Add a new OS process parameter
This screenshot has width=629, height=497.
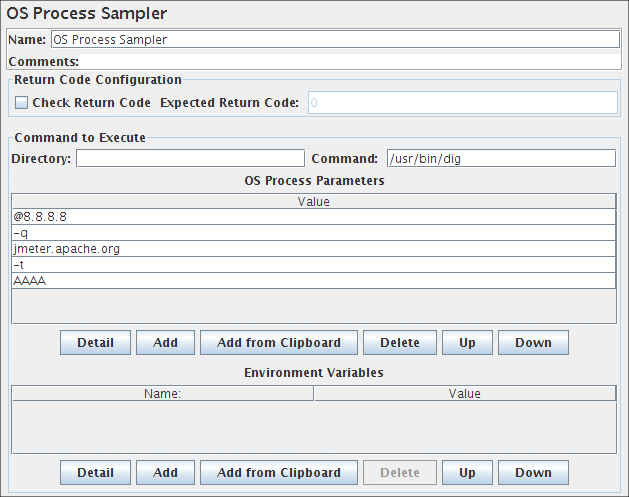point(165,343)
